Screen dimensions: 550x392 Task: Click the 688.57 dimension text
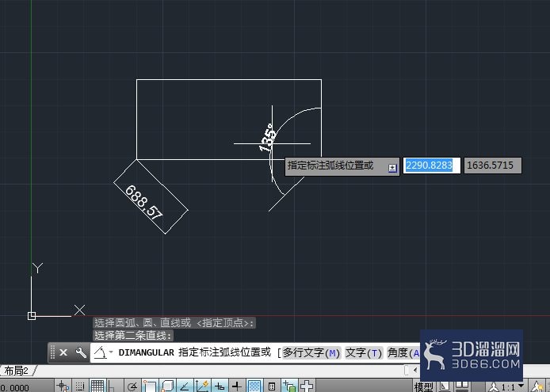pos(143,202)
